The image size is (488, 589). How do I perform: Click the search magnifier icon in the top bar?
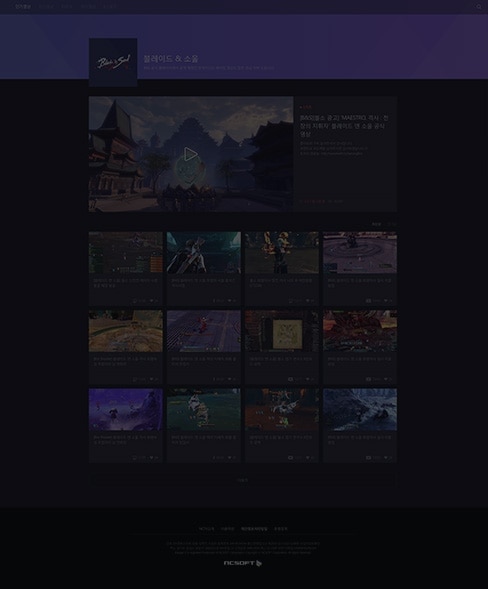coord(479,7)
